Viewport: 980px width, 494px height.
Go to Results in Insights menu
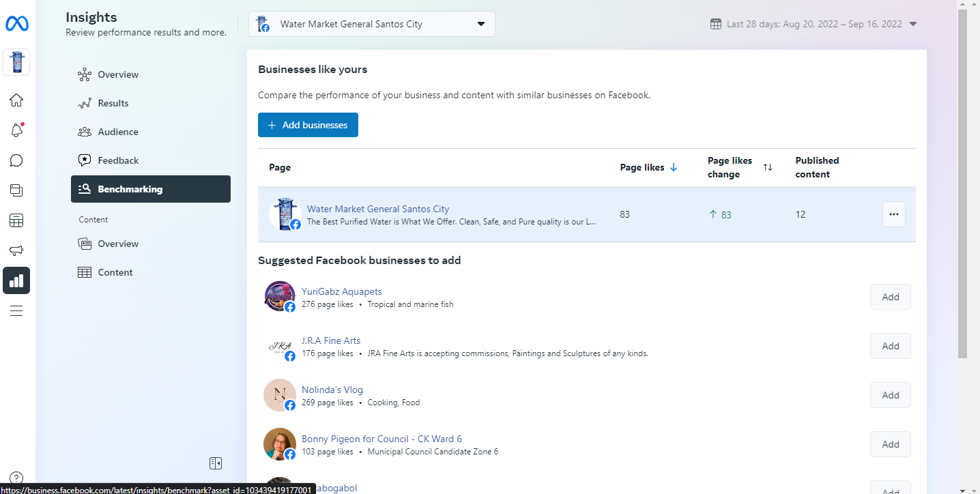(x=113, y=103)
